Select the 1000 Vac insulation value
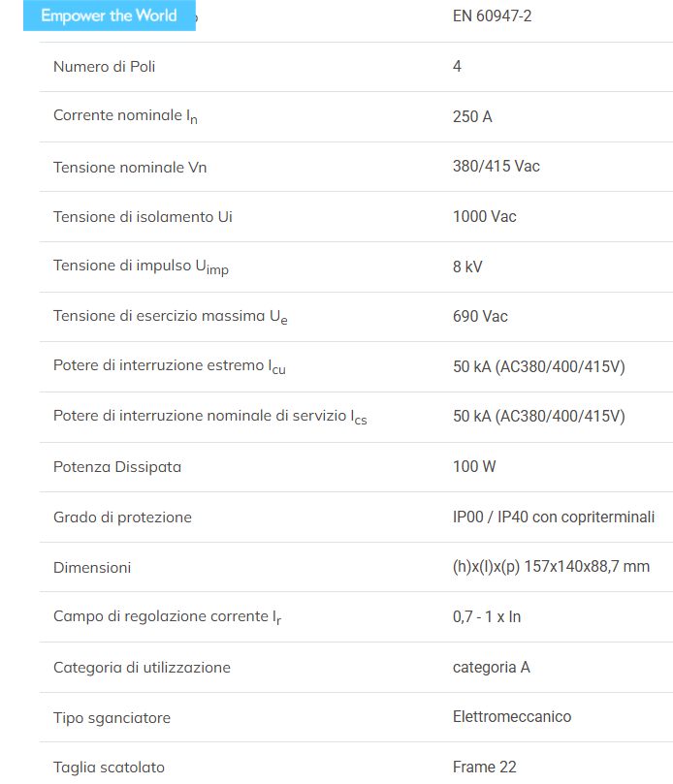Image resolution: width=673 pixels, height=784 pixels. [484, 216]
